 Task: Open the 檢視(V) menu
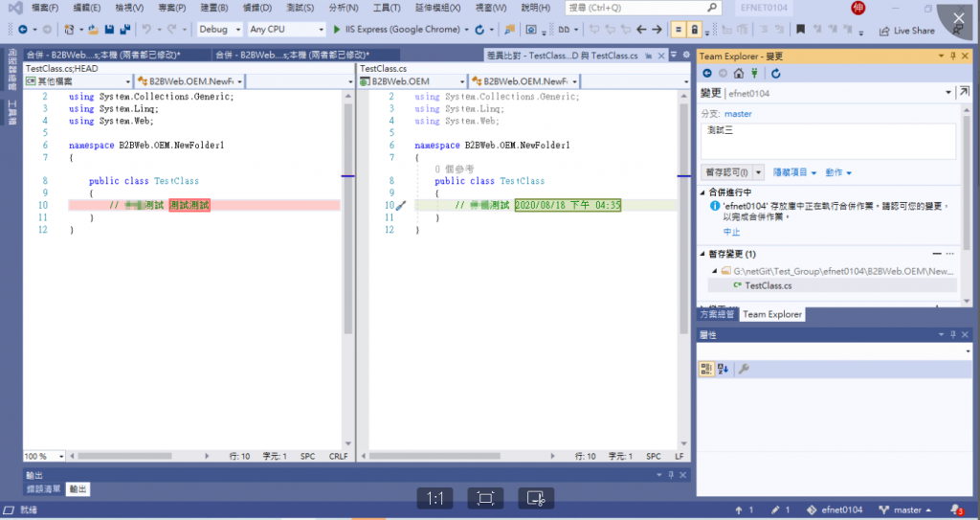click(129, 8)
